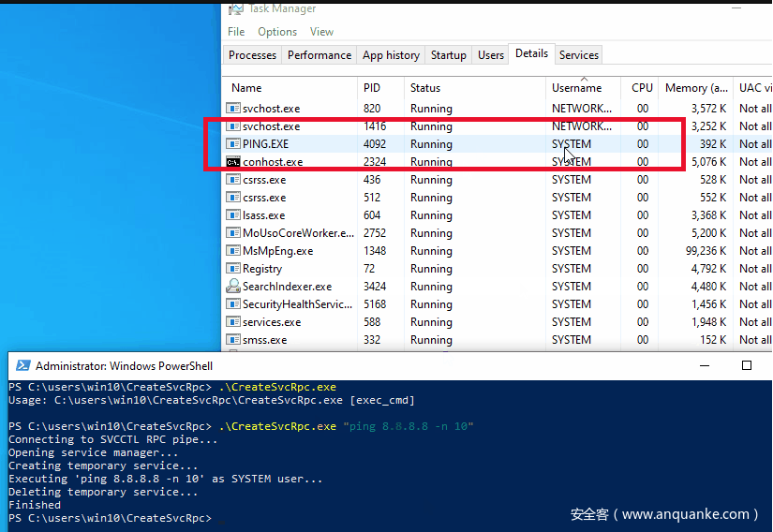Sort by the Memory column header
The width and height of the screenshot is (773, 532).
[695, 88]
